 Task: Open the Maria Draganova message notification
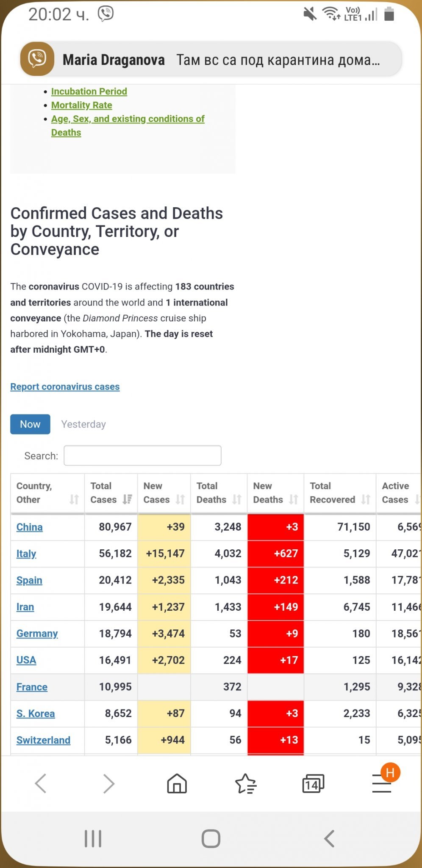click(220, 60)
